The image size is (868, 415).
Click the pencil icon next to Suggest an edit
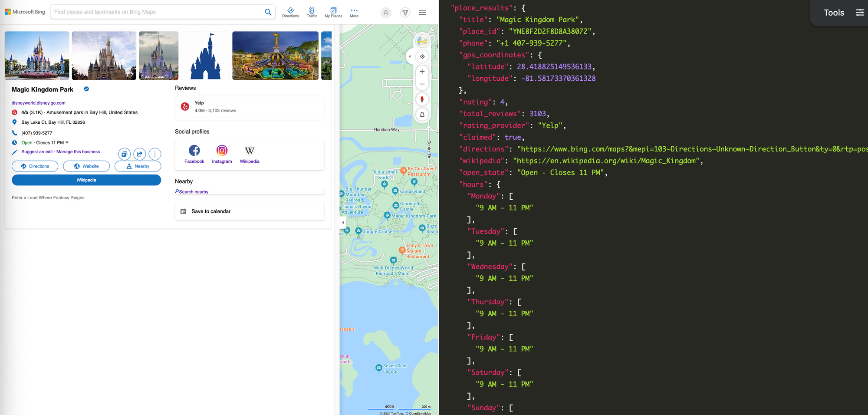[x=14, y=152]
